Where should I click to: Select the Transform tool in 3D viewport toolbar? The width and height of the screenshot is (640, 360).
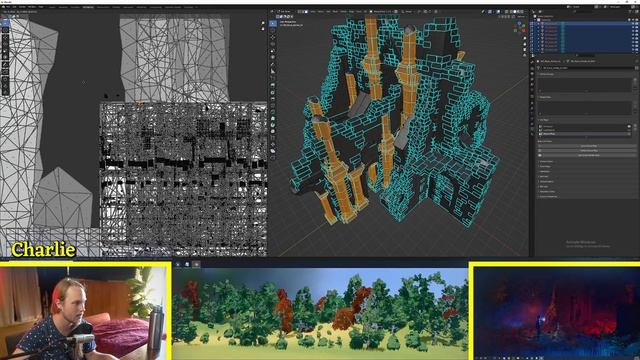click(273, 57)
